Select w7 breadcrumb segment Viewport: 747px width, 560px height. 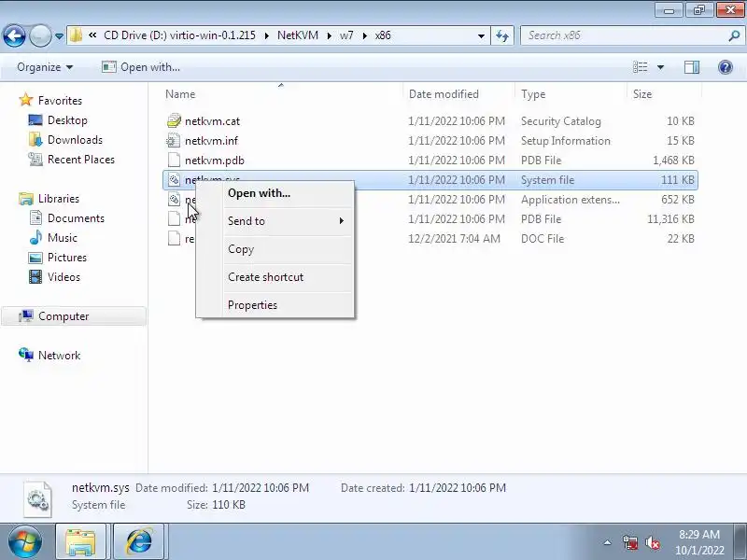click(x=346, y=35)
